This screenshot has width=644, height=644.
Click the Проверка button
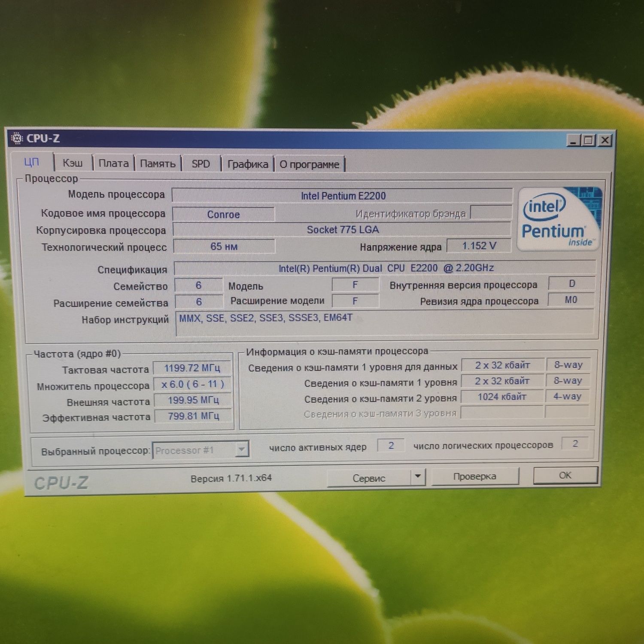tap(474, 477)
